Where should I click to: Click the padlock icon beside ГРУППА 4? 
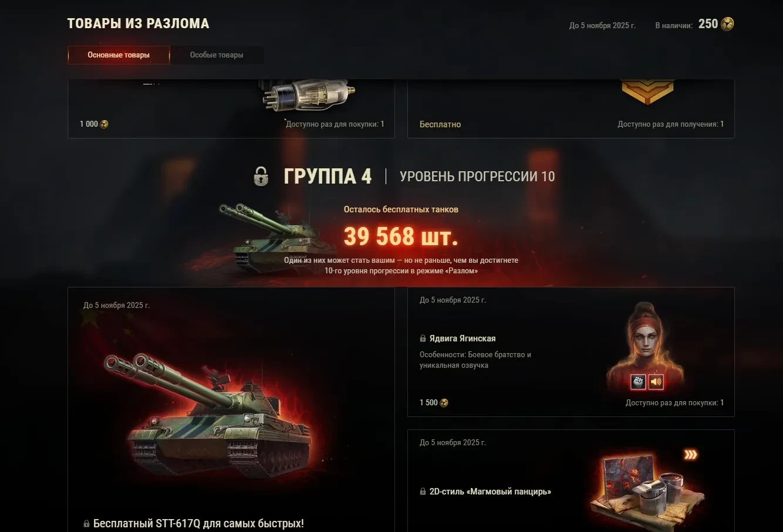pos(261,176)
